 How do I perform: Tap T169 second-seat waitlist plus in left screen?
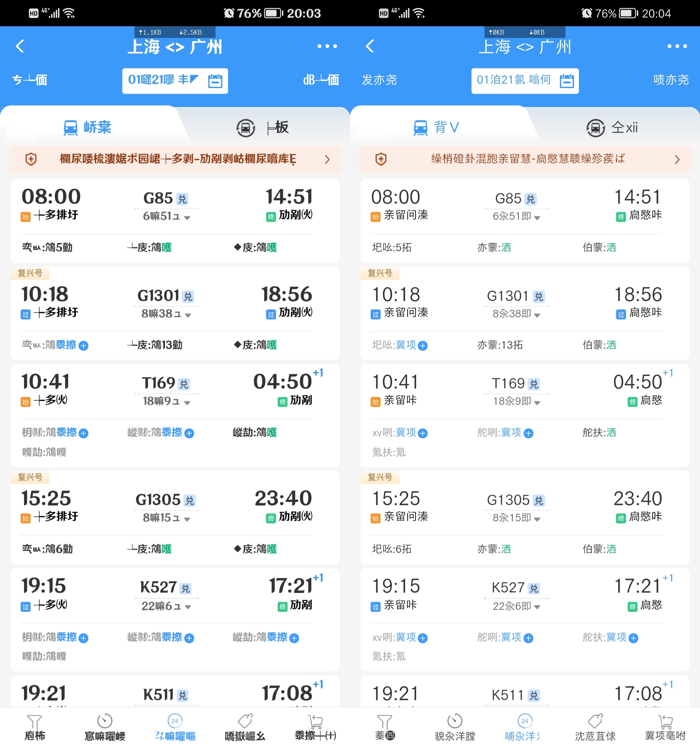(x=189, y=433)
